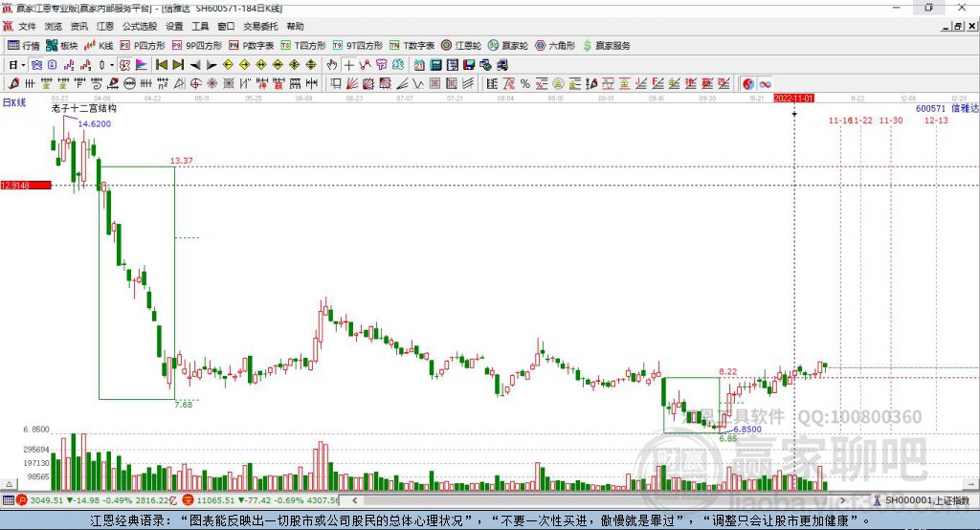Open the 江恩轮 Gann wheel

[x=461, y=46]
